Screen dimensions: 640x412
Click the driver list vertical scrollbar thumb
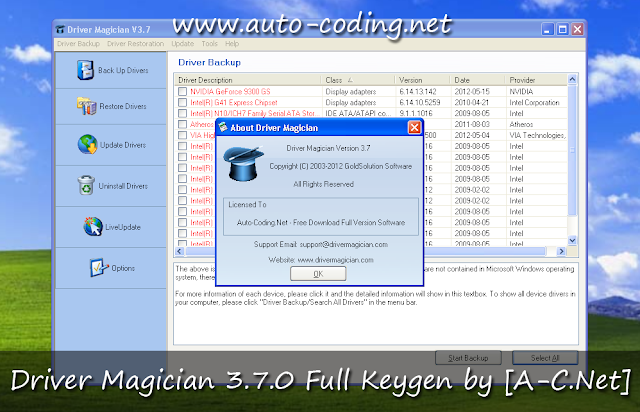click(x=572, y=150)
